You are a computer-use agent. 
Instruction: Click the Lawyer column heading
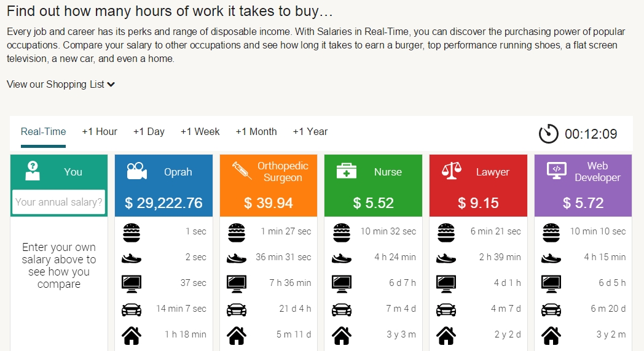pyautogui.click(x=492, y=172)
